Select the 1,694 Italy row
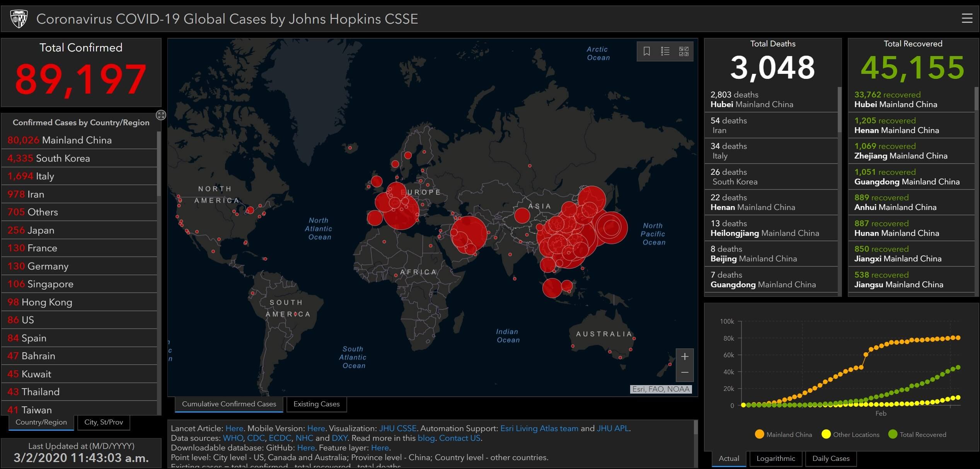The image size is (980, 469). pyautogui.click(x=79, y=176)
